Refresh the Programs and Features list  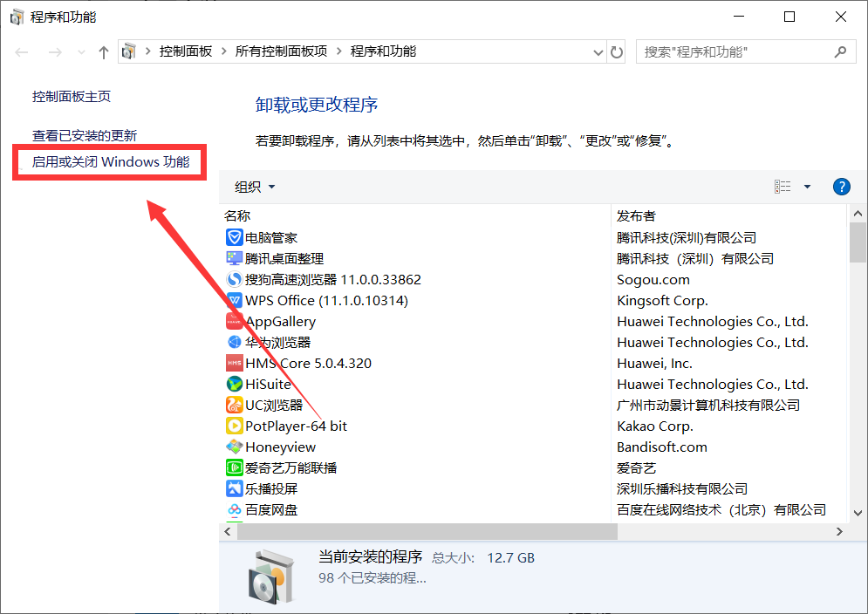coord(616,52)
